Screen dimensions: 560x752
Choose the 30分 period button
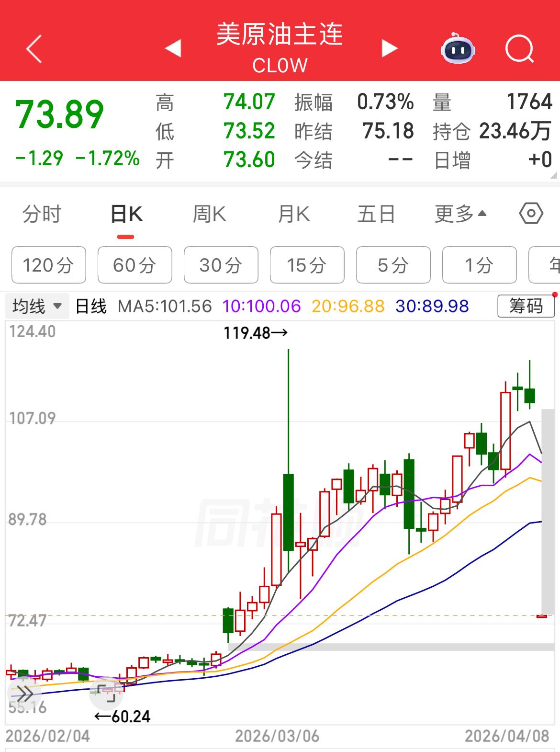tap(221, 265)
